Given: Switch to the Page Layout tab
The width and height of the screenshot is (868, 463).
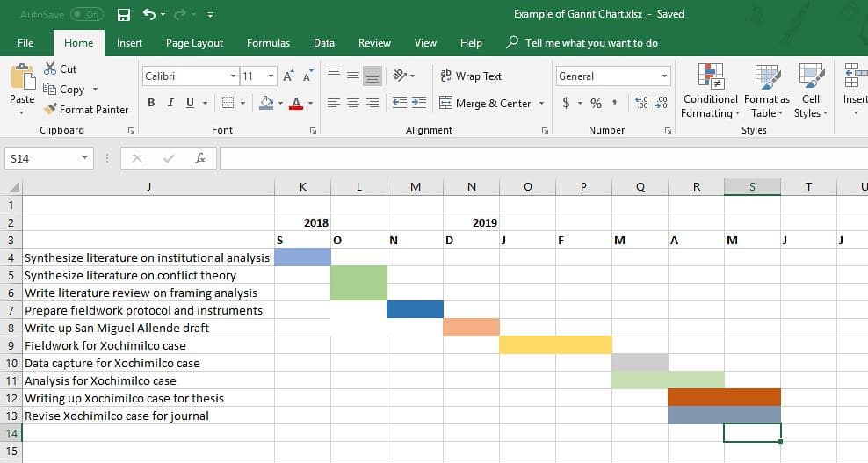Looking at the screenshot, I should [194, 43].
